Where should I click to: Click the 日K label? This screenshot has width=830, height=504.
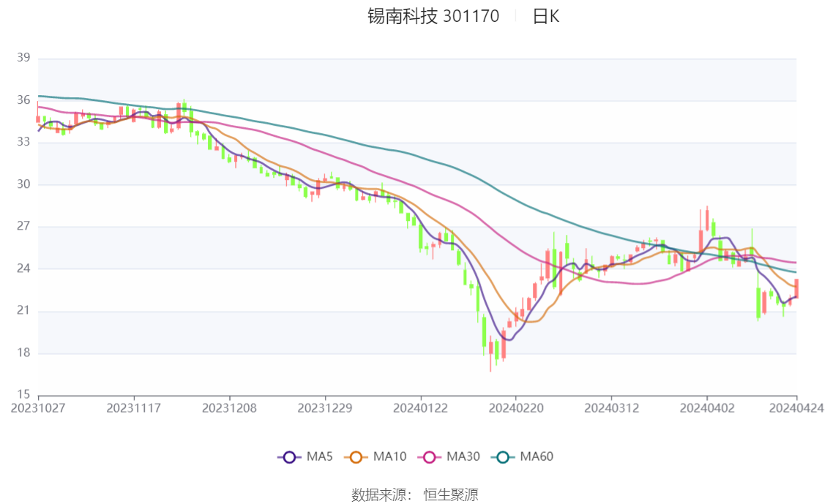pos(546,16)
